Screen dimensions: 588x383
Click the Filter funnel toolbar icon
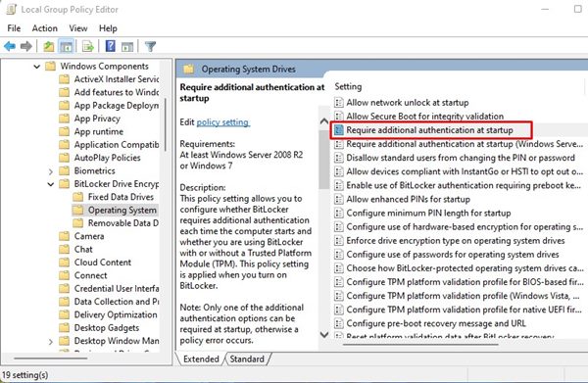tap(150, 46)
